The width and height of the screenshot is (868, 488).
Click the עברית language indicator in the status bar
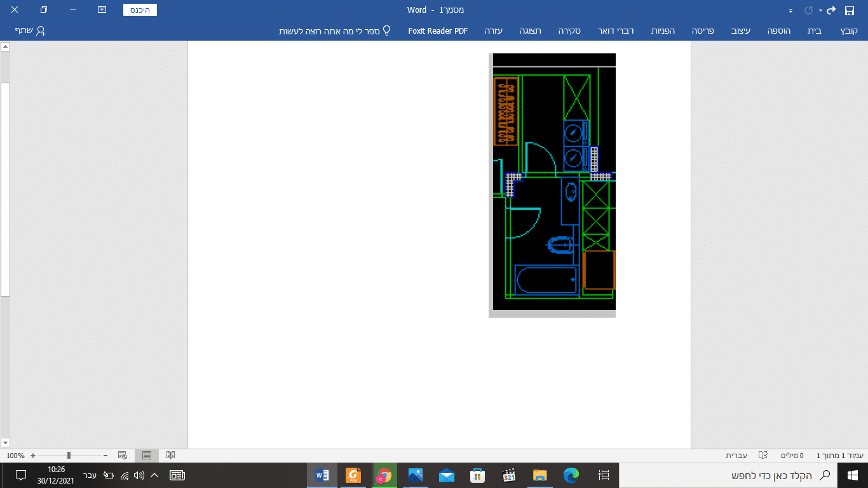click(736, 456)
